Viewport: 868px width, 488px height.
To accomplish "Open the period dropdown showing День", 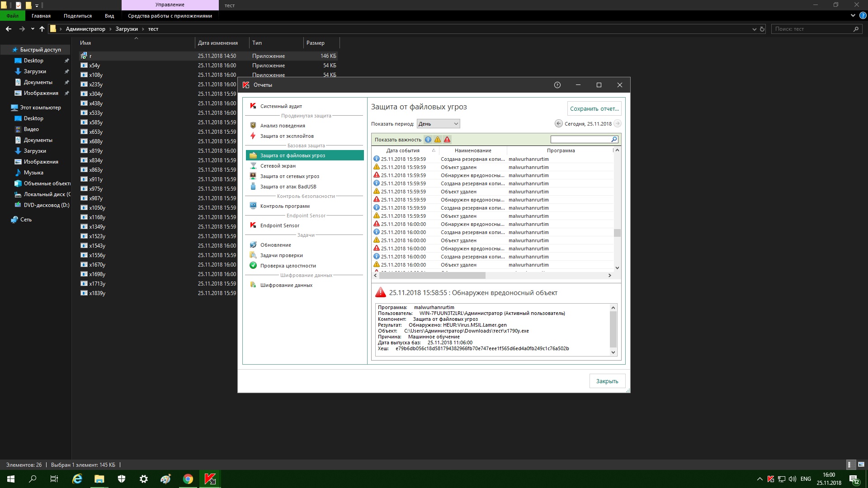I will (438, 124).
